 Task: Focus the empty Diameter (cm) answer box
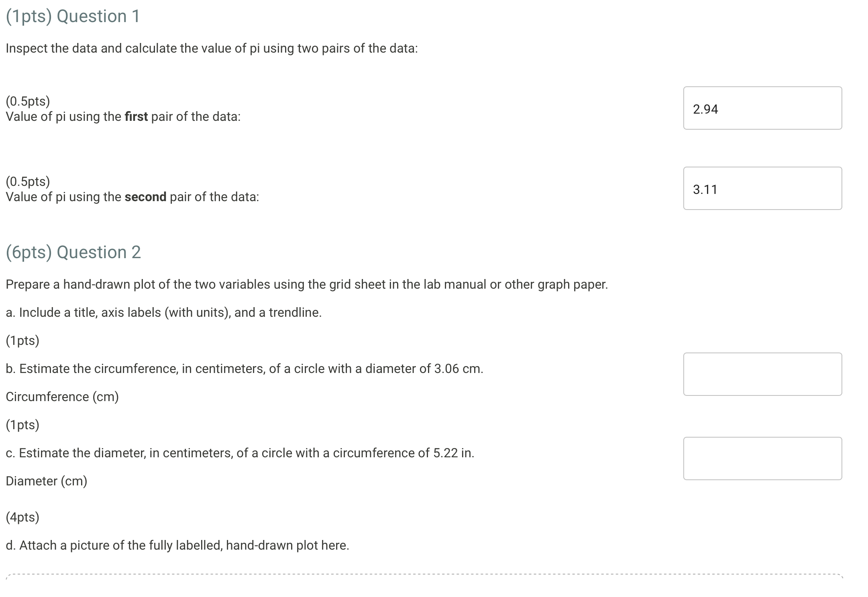tap(762, 458)
